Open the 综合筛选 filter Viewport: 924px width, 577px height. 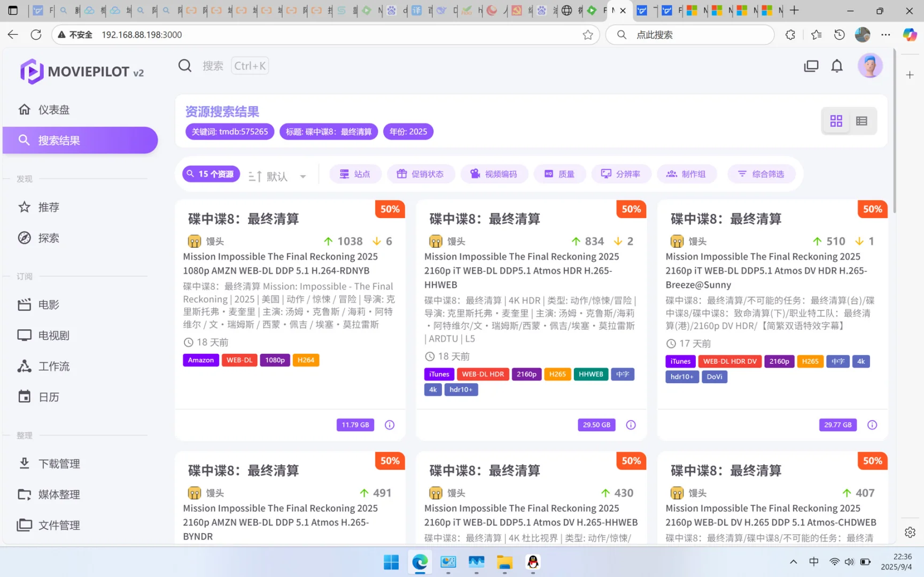(x=761, y=174)
